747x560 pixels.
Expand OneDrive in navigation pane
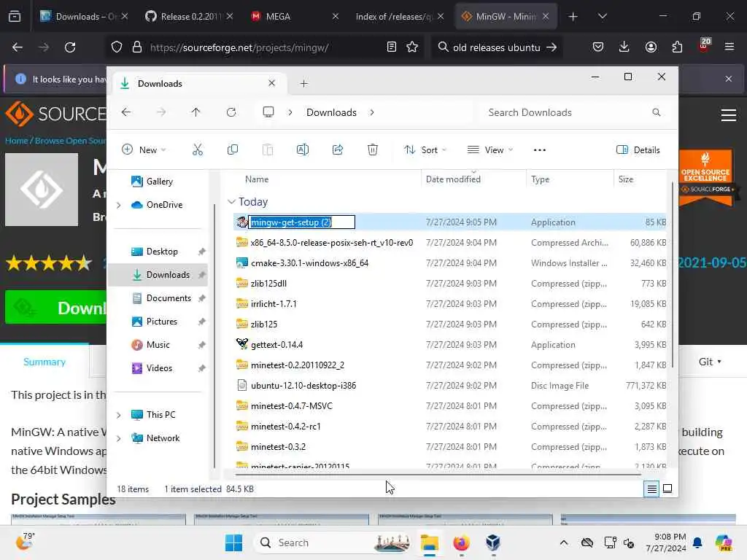pos(119,205)
